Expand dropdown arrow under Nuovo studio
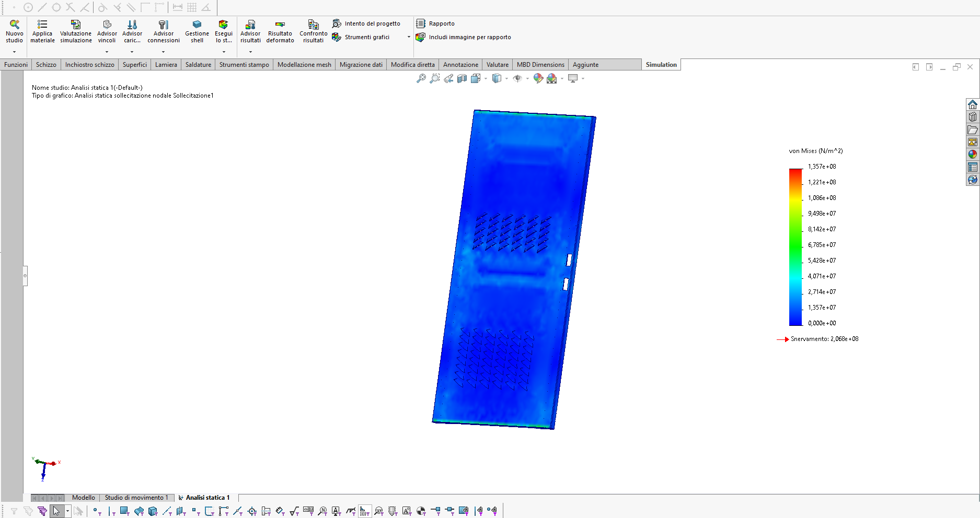 [x=14, y=52]
